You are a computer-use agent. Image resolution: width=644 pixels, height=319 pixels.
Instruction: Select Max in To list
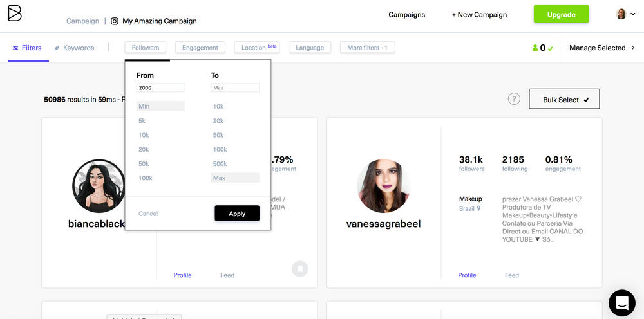[235, 178]
